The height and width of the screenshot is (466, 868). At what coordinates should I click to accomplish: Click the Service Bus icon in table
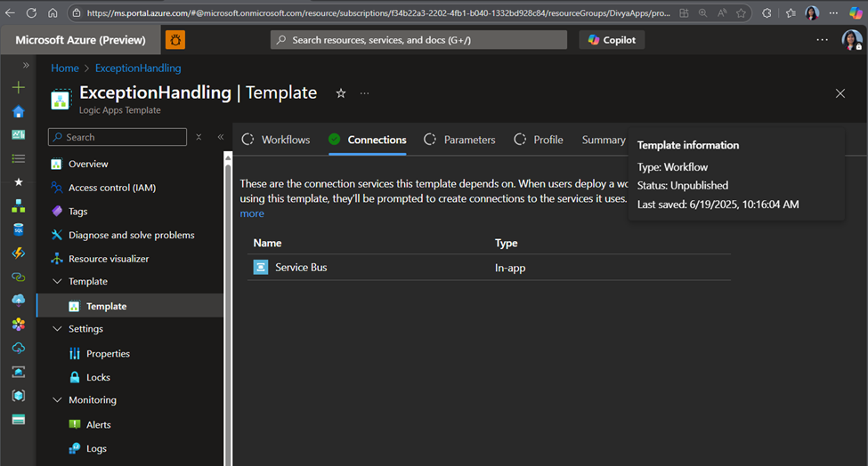261,268
